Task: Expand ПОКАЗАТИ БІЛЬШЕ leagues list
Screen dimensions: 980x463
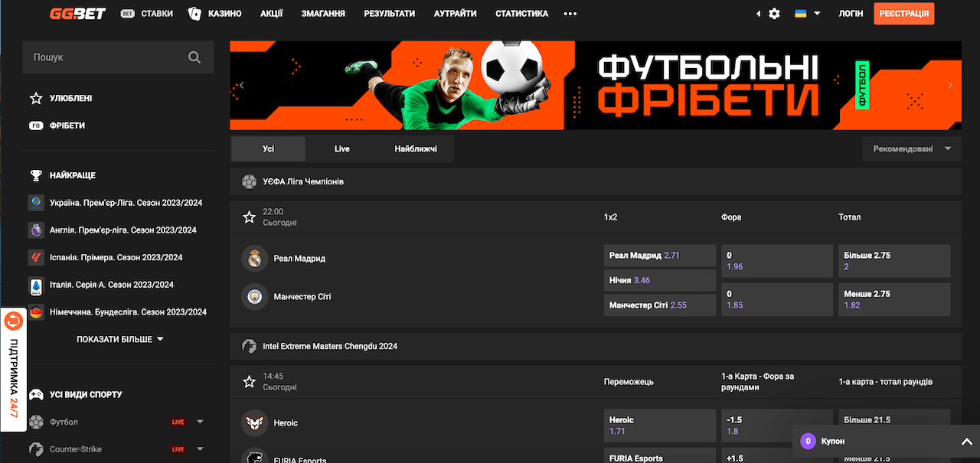Action: 120,339
